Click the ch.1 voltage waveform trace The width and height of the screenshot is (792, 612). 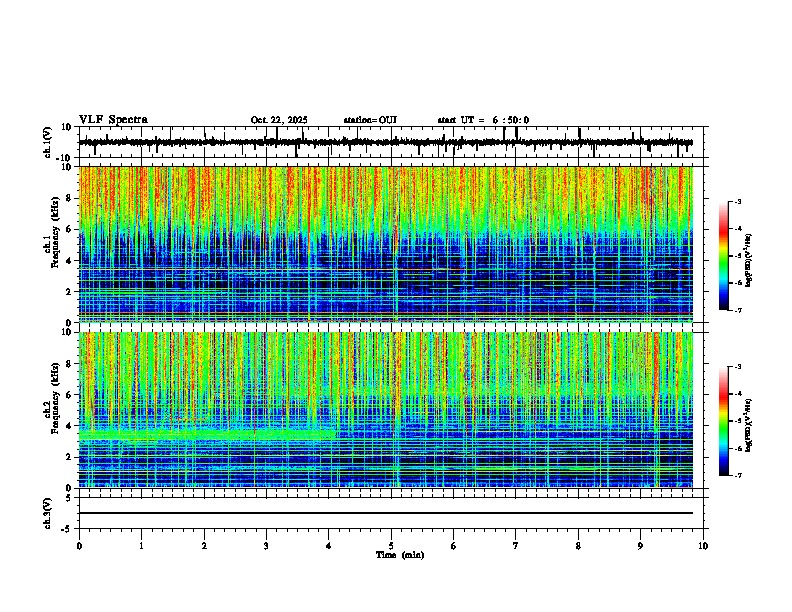pos(385,142)
